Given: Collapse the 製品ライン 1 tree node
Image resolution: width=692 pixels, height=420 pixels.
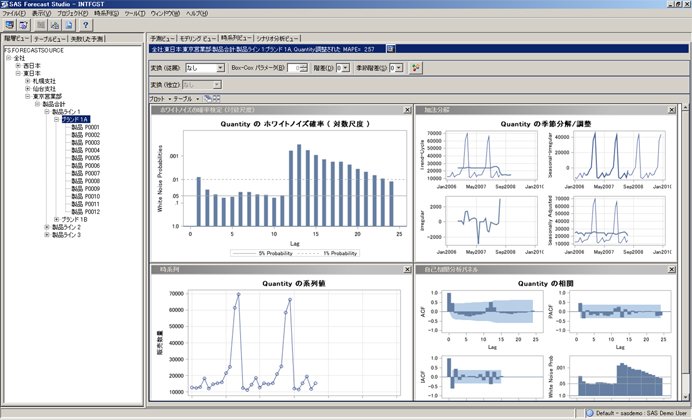Looking at the screenshot, I should 47,112.
